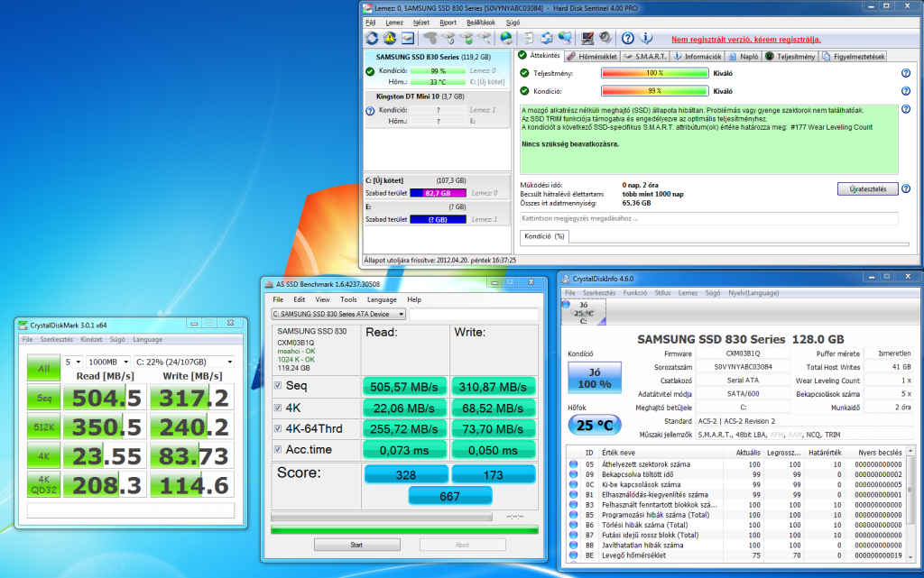Toggle the 4K test checkbox in AS SSD

[278, 408]
